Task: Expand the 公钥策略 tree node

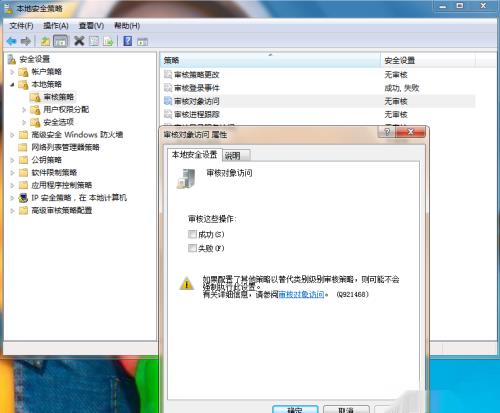Action: 12,160
